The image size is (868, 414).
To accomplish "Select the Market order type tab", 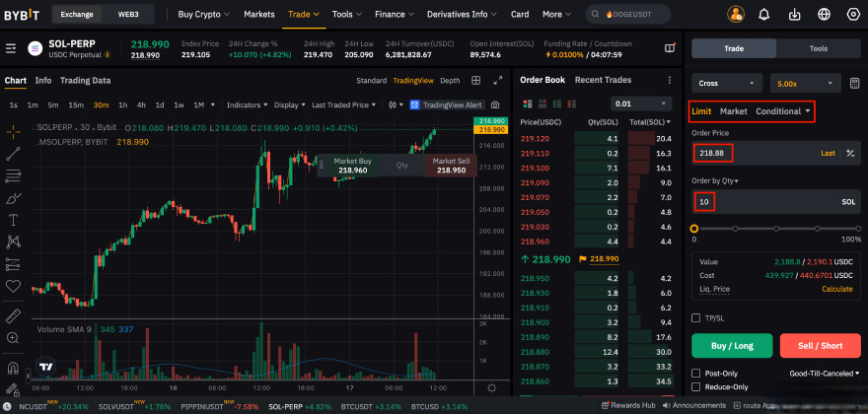I will point(734,111).
